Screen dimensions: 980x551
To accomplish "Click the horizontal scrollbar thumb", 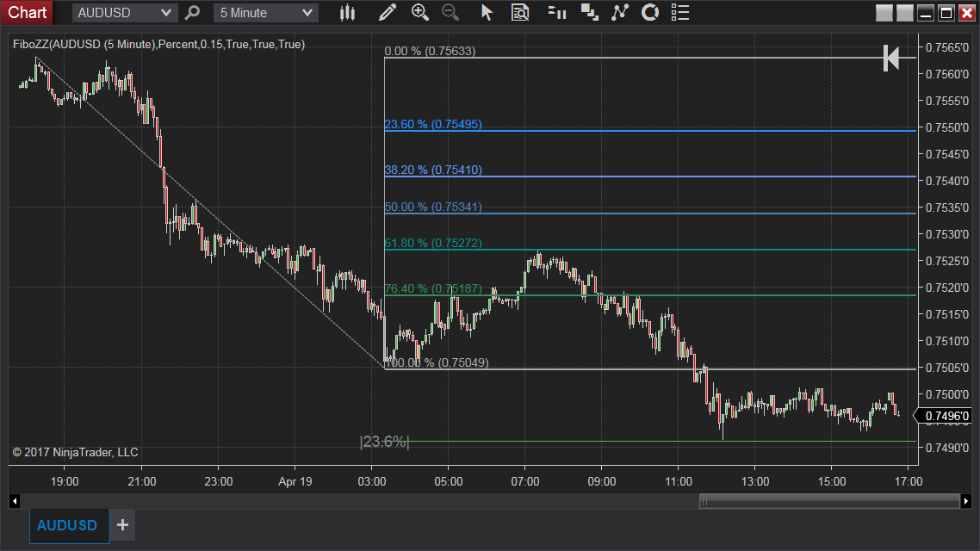I will tap(829, 501).
